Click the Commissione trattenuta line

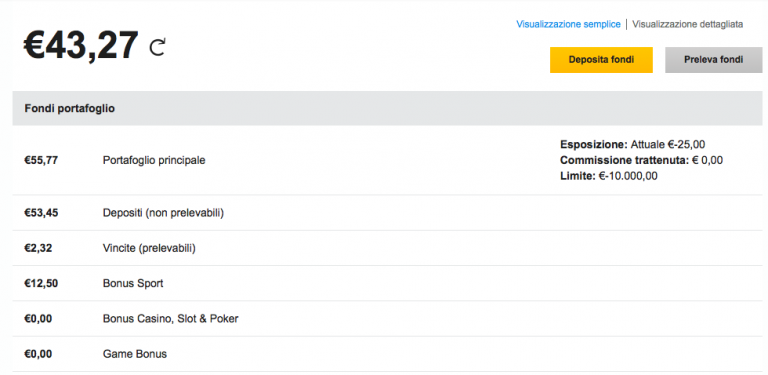[x=642, y=160]
